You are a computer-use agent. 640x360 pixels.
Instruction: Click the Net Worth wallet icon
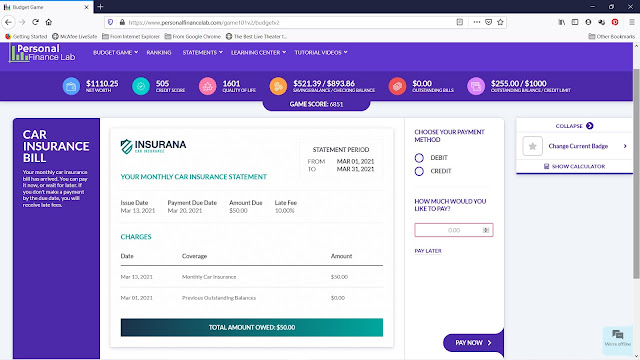coord(71,87)
